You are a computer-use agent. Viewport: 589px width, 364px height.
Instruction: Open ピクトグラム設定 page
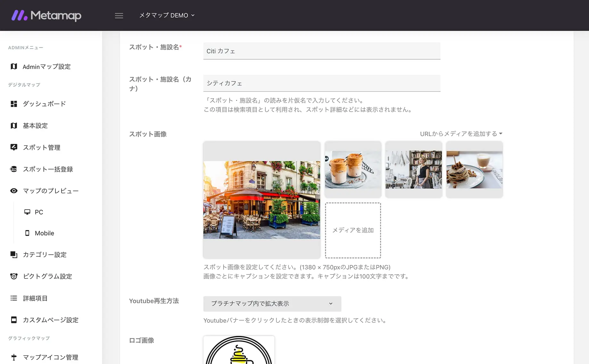pyautogui.click(x=47, y=276)
